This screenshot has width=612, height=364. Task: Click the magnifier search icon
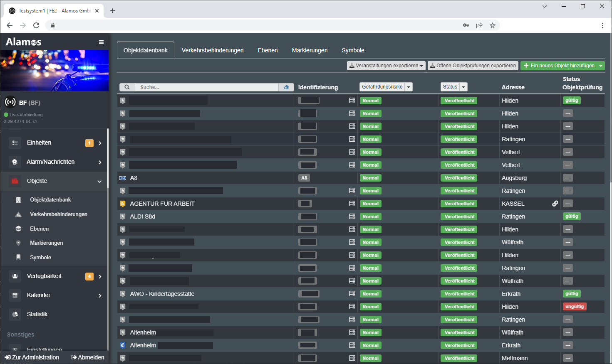127,87
